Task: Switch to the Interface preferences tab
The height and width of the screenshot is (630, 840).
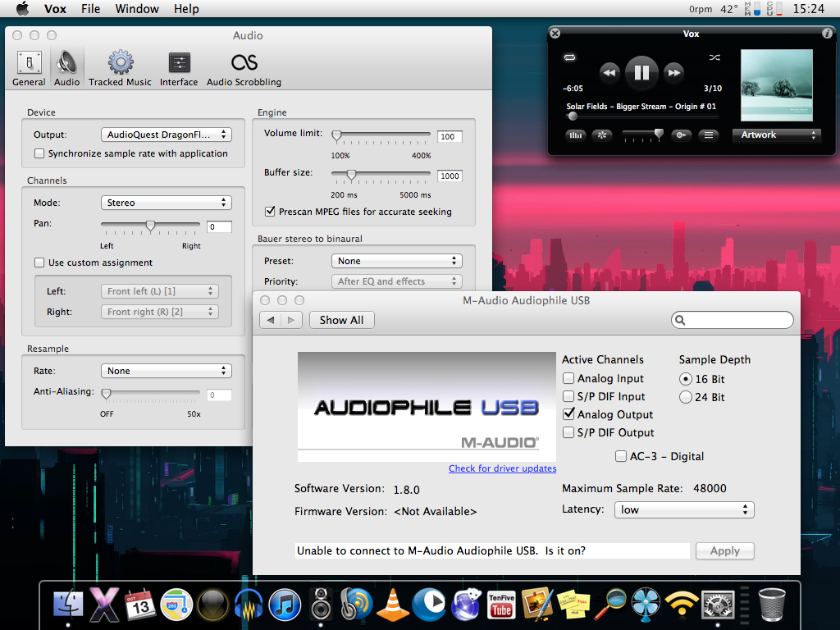Action: 178,69
